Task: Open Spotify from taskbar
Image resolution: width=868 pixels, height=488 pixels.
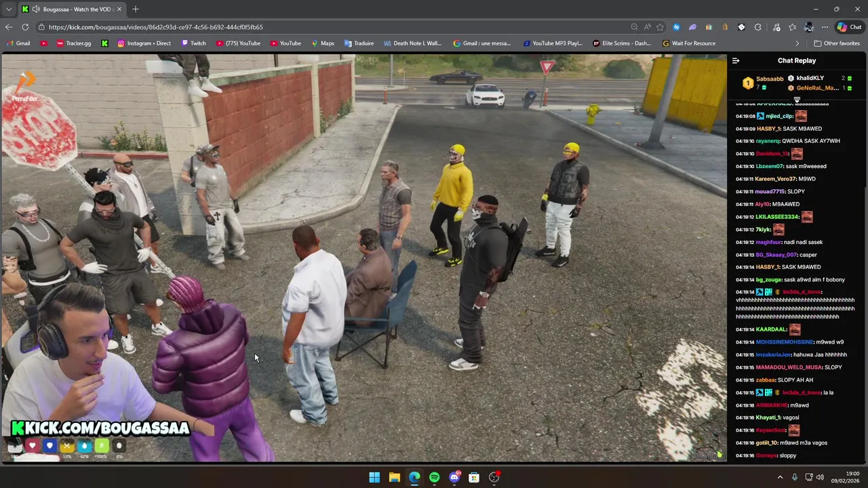Action: [x=434, y=477]
